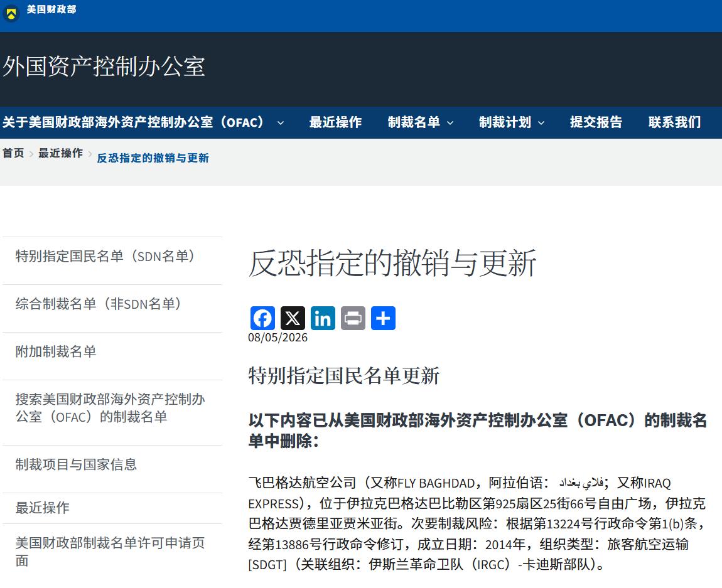Open 最近操作 in the navigation bar
Screen dimensions: 722x588
pyautogui.click(x=335, y=122)
